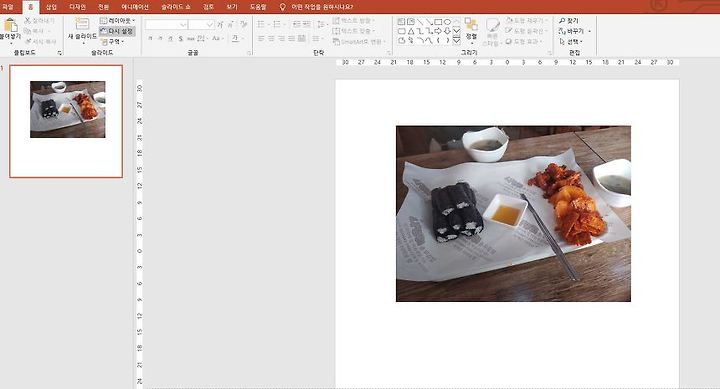Open the 레이아웃 layout dropdown
Image resolution: width=720 pixels, height=389 pixels.
[118, 21]
